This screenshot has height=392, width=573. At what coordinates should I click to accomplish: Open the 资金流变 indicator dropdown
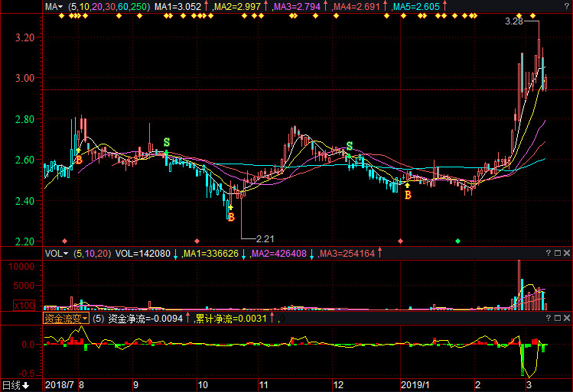coord(66,319)
